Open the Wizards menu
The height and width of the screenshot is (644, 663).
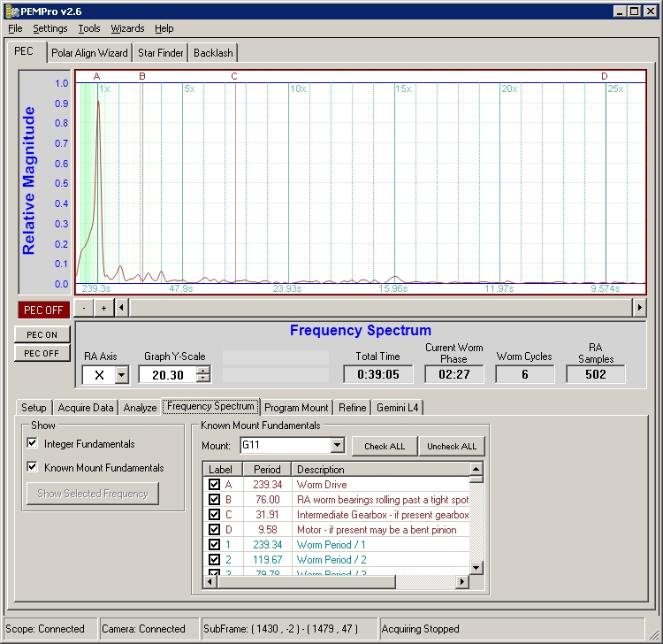click(127, 28)
